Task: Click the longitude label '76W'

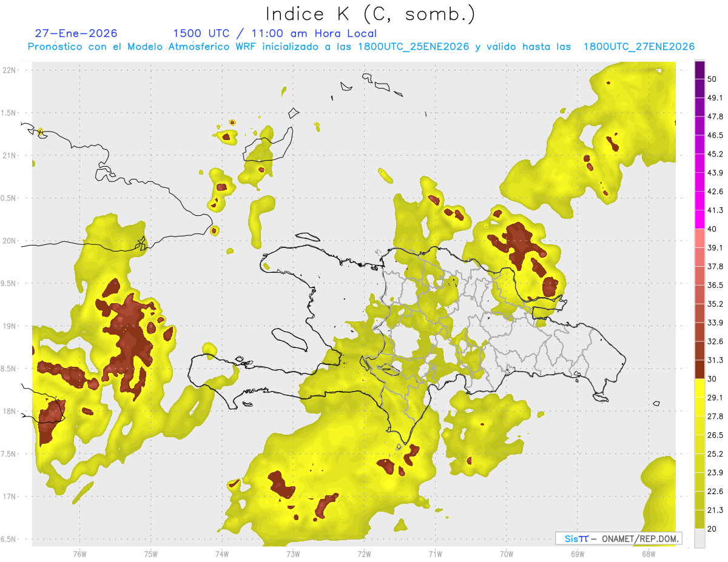Action: coord(79,554)
